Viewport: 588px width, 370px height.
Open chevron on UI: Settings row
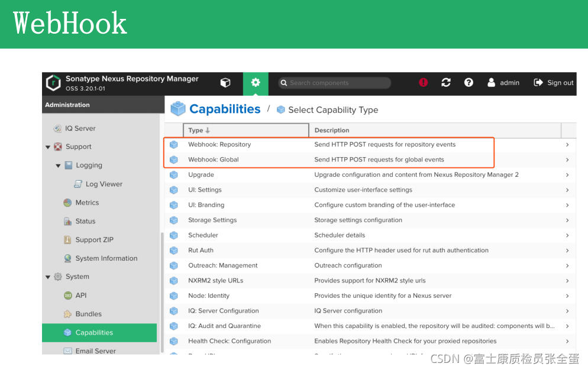coord(567,190)
